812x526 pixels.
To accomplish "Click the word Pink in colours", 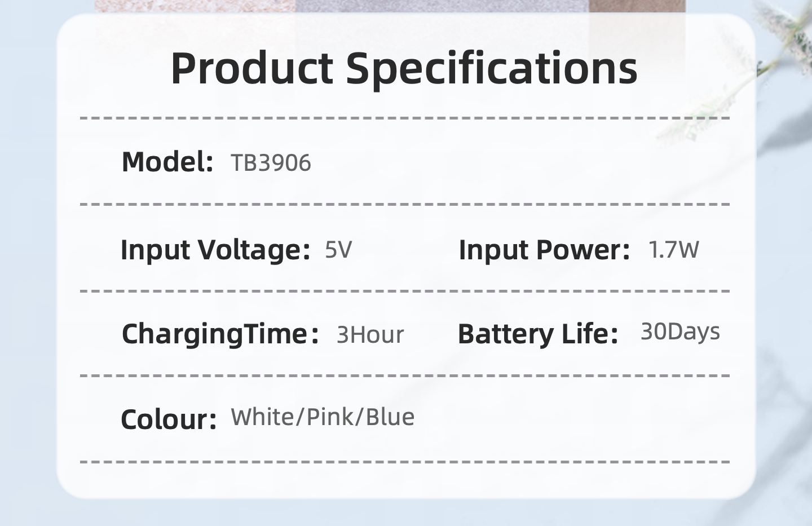I will tap(330, 417).
